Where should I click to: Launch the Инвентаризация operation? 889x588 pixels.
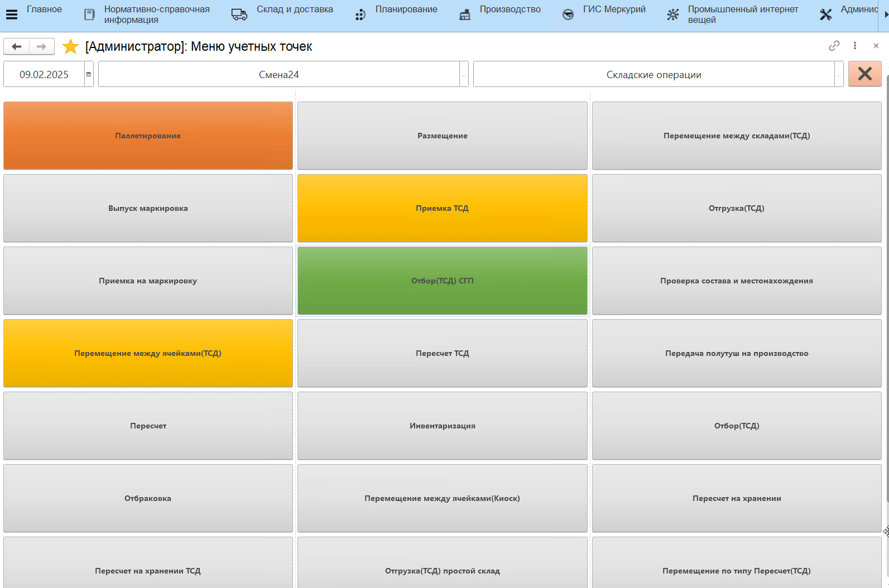(442, 426)
